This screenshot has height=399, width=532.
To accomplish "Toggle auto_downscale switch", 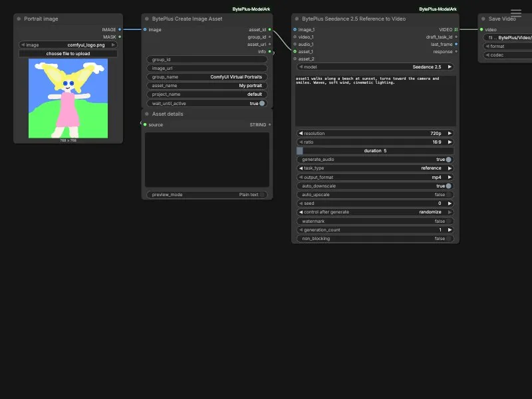I will 448,186.
